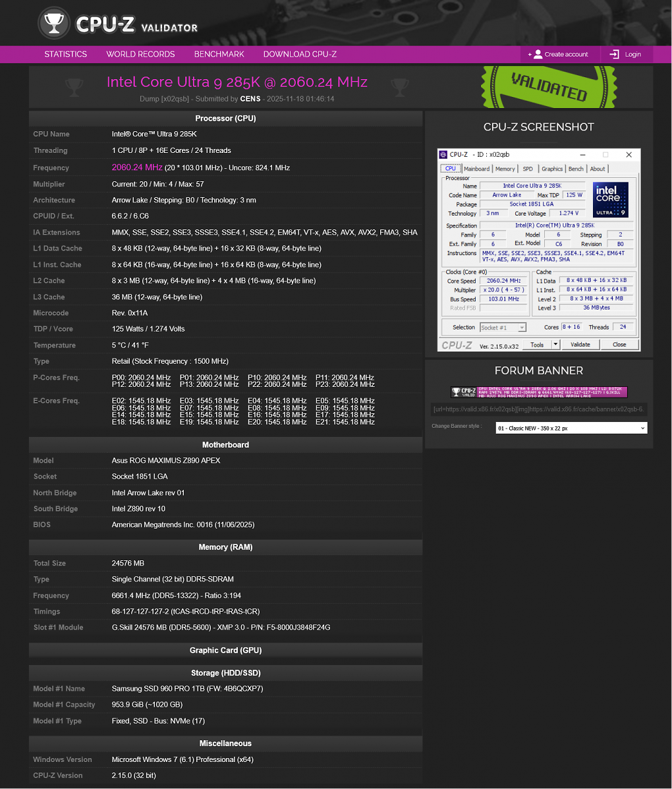The height and width of the screenshot is (789, 672).
Task: Click the CPU-Z Version 2.15.0 value
Action: click(x=134, y=775)
